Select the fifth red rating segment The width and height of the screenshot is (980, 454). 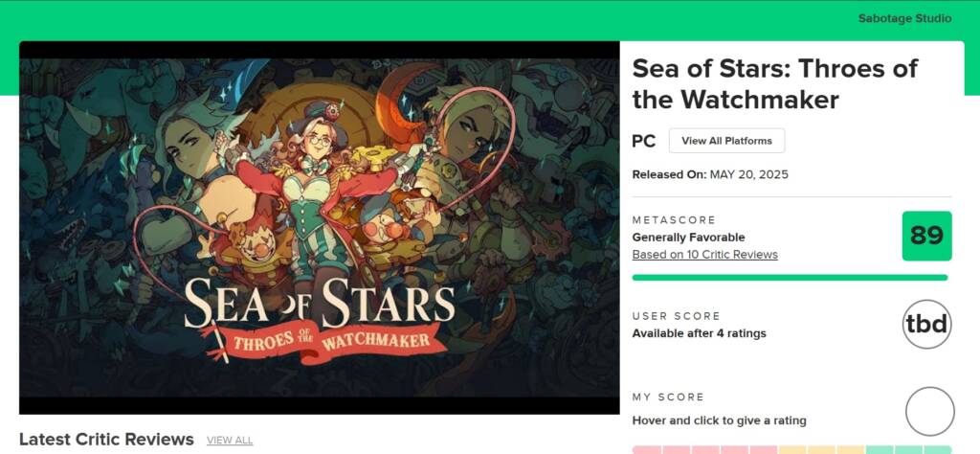[764, 449]
